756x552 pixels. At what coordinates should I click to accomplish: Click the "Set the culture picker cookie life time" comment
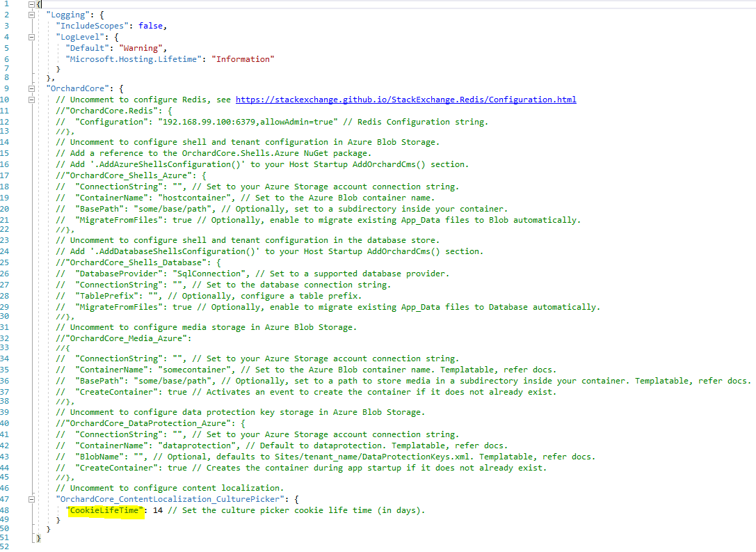[296, 510]
